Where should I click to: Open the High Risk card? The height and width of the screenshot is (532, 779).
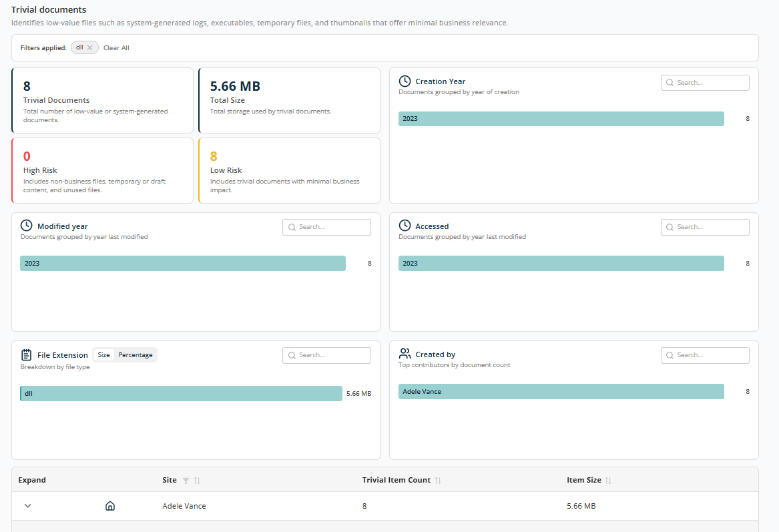102,170
